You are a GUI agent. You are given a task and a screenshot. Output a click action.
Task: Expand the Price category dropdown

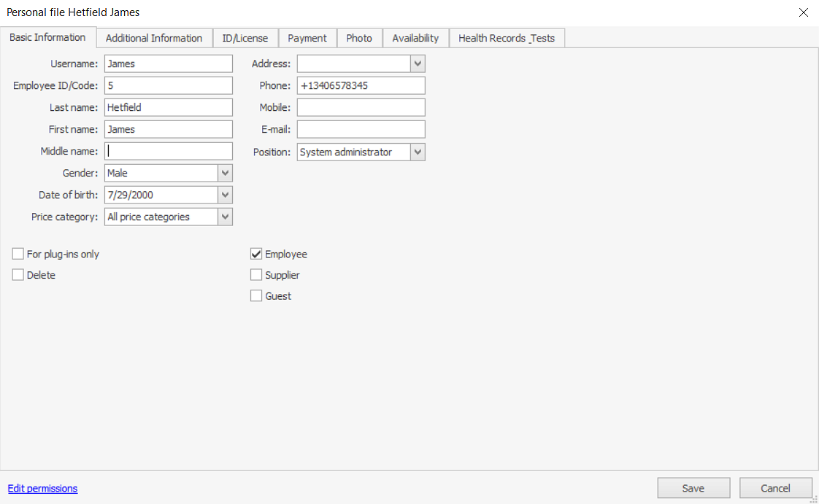point(226,217)
